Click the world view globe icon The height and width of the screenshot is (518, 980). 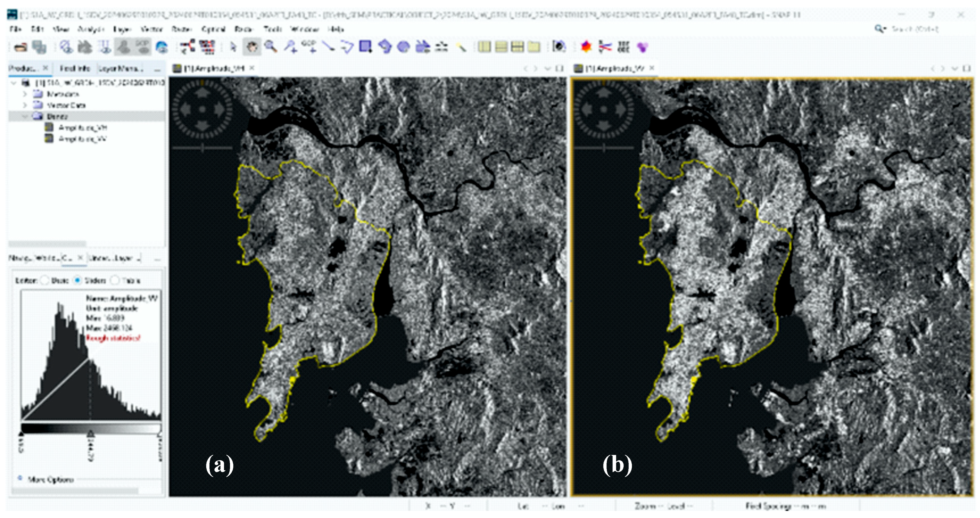(x=162, y=47)
